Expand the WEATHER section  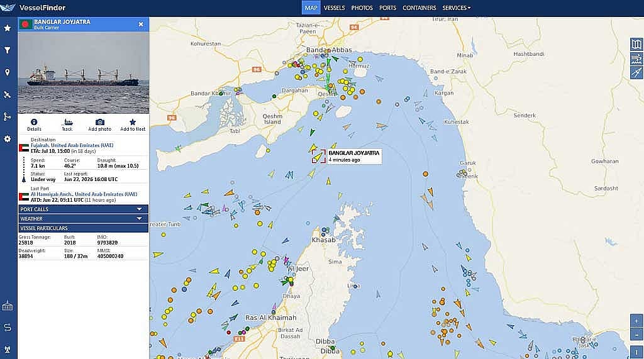(x=83, y=219)
